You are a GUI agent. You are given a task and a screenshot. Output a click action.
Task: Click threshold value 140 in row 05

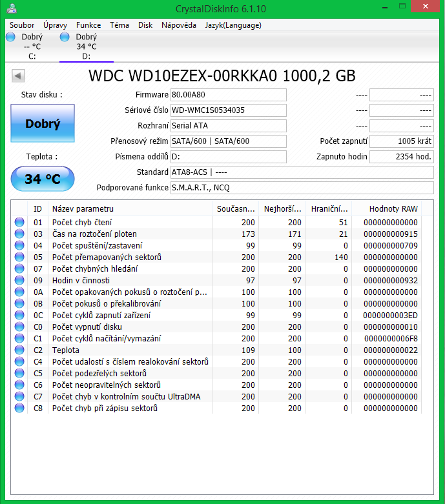pos(341,257)
